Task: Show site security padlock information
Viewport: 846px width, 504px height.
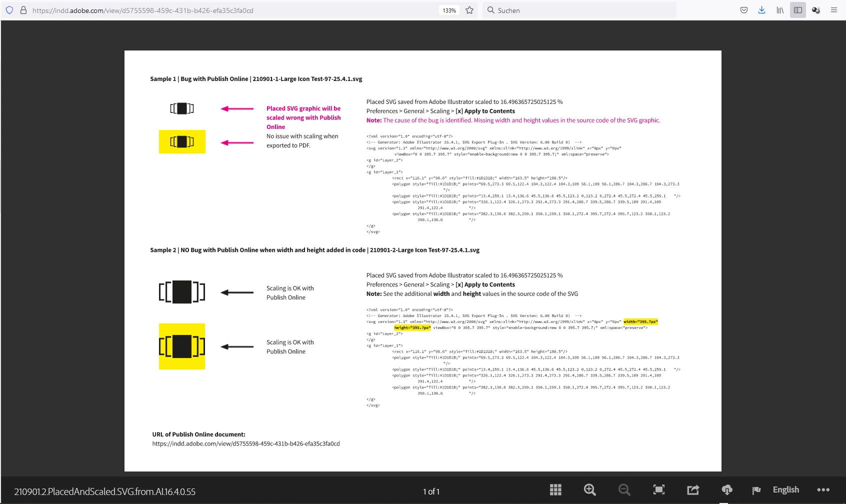Action: coord(23,10)
